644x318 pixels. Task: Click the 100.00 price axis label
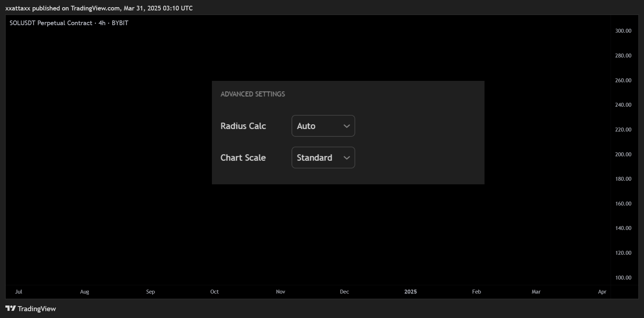pyautogui.click(x=623, y=278)
